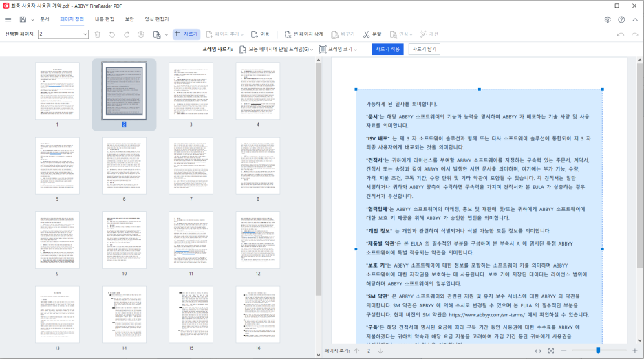Image resolution: width=644 pixels, height=359 pixels.
Task: Select page 2 thumbnail
Action: coord(124,91)
